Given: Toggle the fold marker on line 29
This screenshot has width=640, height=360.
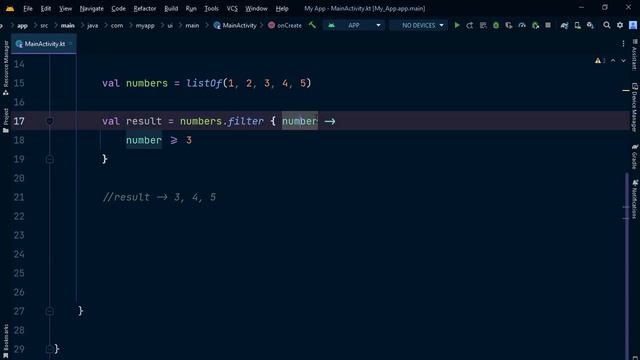Looking at the screenshot, I should pos(49,349).
